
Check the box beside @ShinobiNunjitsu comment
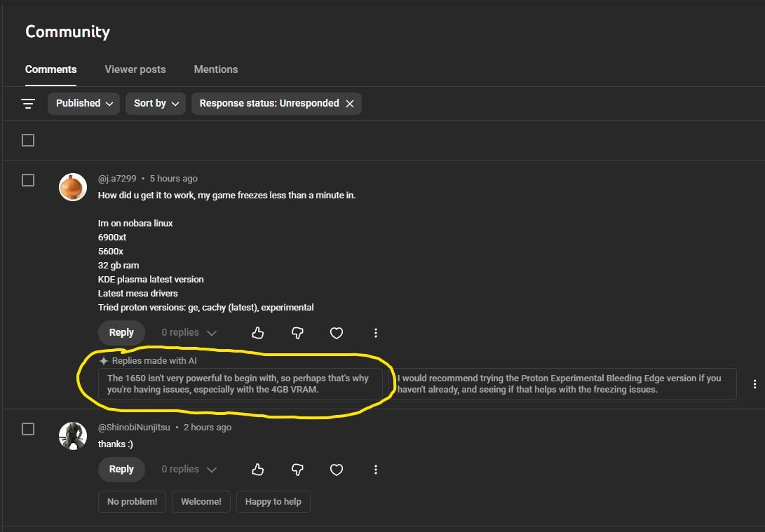(28, 428)
